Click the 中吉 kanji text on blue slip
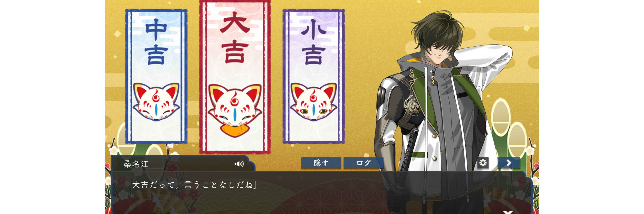The width and height of the screenshot is (644, 214). point(156,42)
